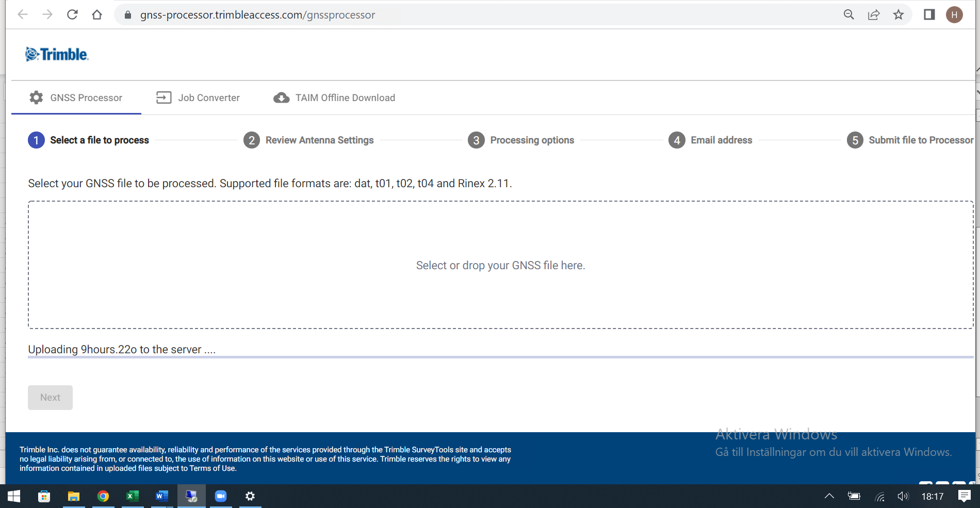Go back to the previous page
This screenshot has width=980, height=508.
pyautogui.click(x=23, y=14)
